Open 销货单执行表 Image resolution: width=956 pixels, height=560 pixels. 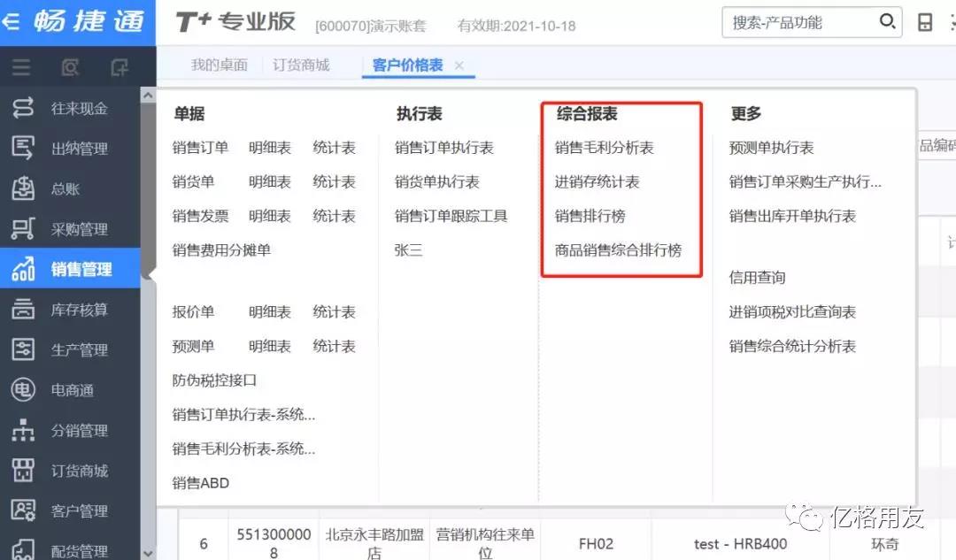coord(437,181)
